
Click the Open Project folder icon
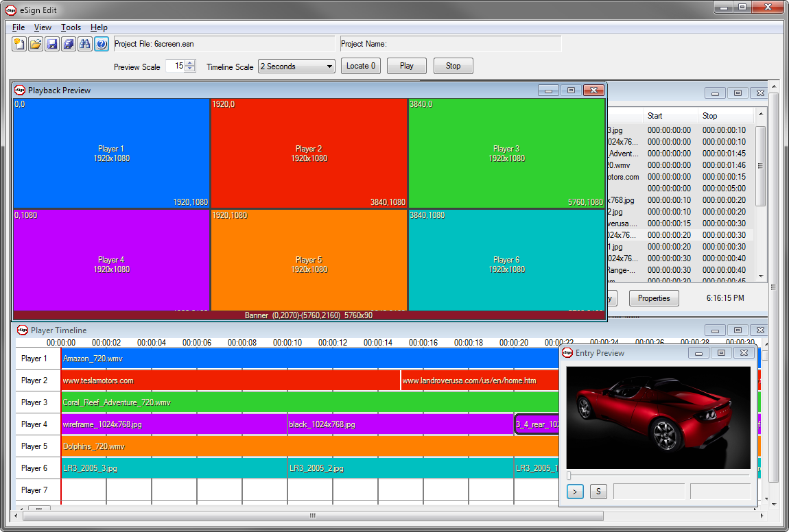point(36,45)
